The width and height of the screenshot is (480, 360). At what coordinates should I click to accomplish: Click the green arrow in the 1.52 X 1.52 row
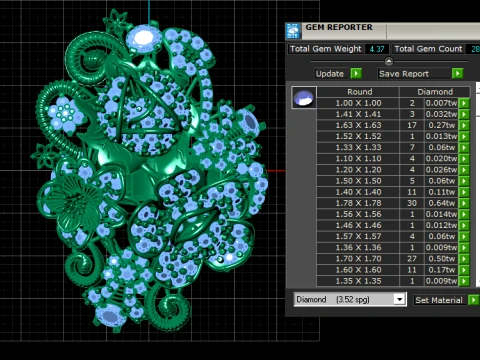pos(464,136)
